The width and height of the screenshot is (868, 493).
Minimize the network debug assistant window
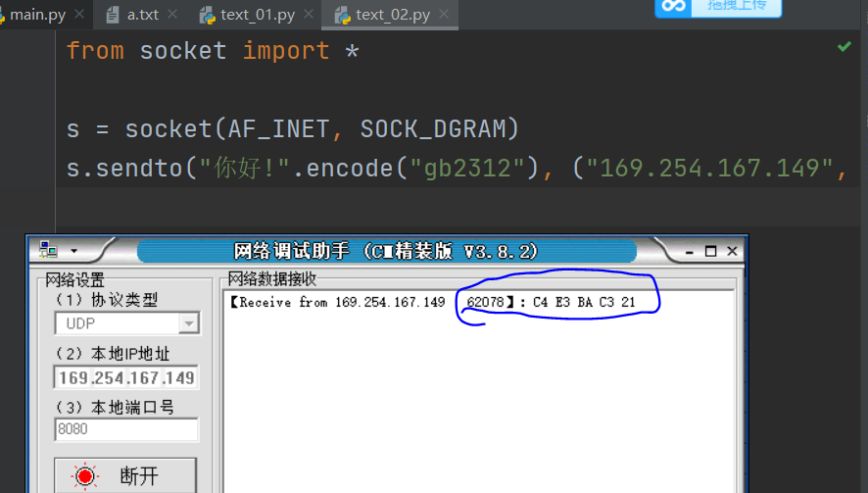coord(689,252)
